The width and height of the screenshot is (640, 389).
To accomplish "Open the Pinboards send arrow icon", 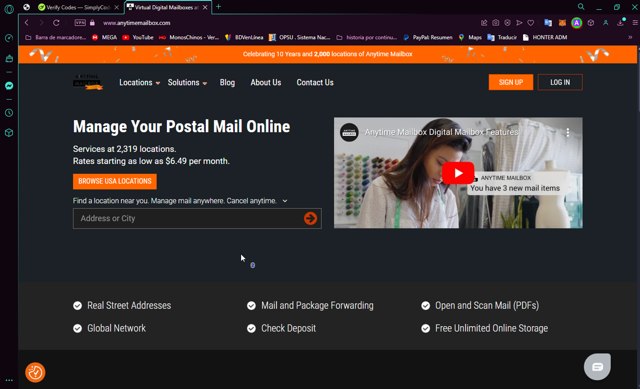I will coord(519,23).
